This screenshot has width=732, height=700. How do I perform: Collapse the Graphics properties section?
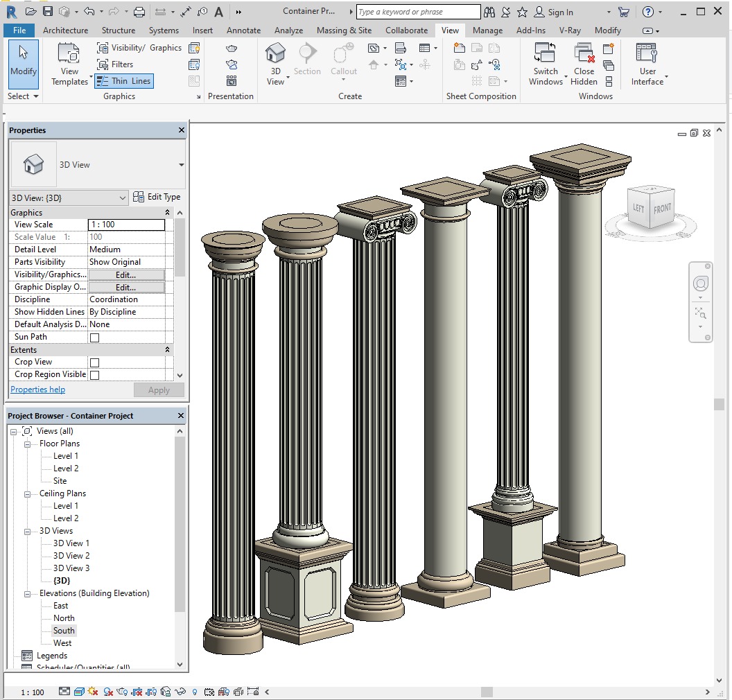tap(167, 212)
